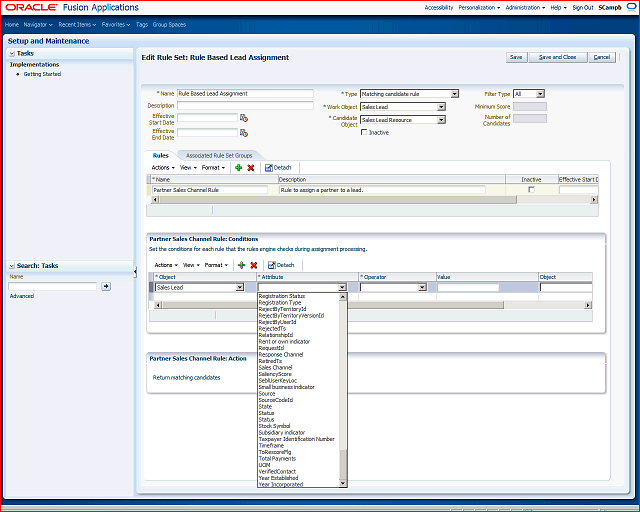Move the Rules table view left
The image size is (640, 512).
155,200
